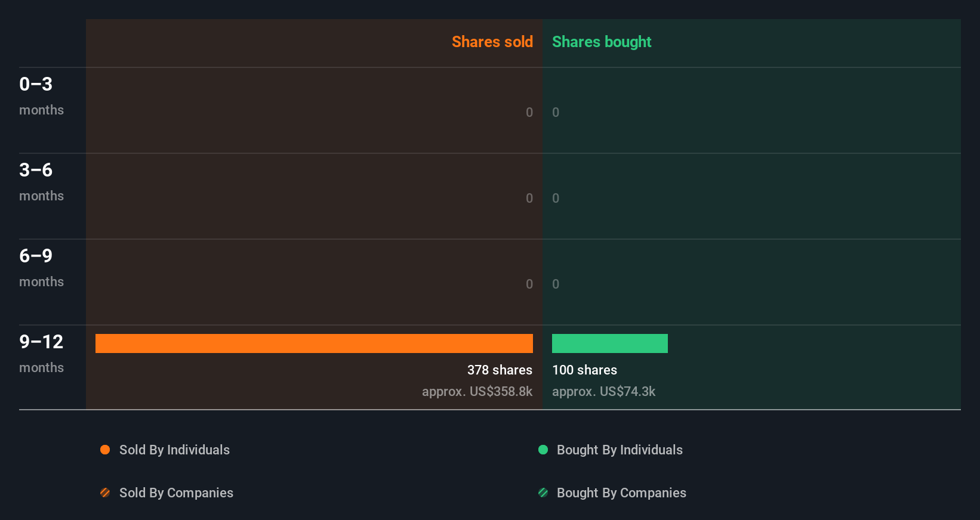
Task: Select the Sold By Individuals legend label
Action: tap(174, 450)
